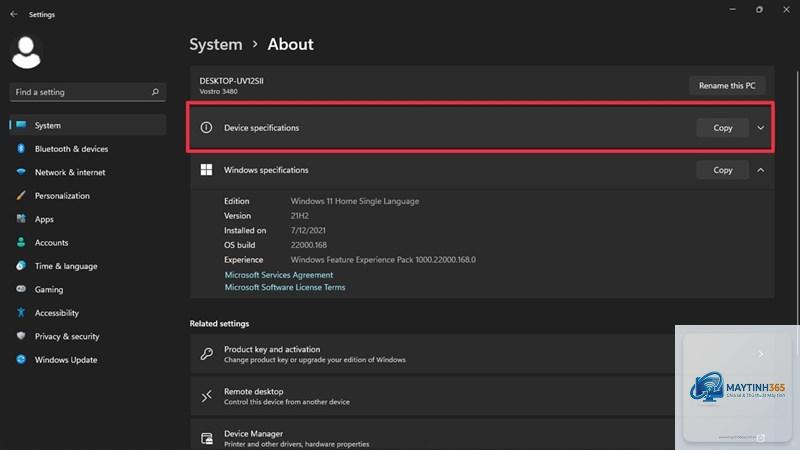Screen dimensions: 800x450
Task: Open Personalization settings
Action: (x=88, y=195)
